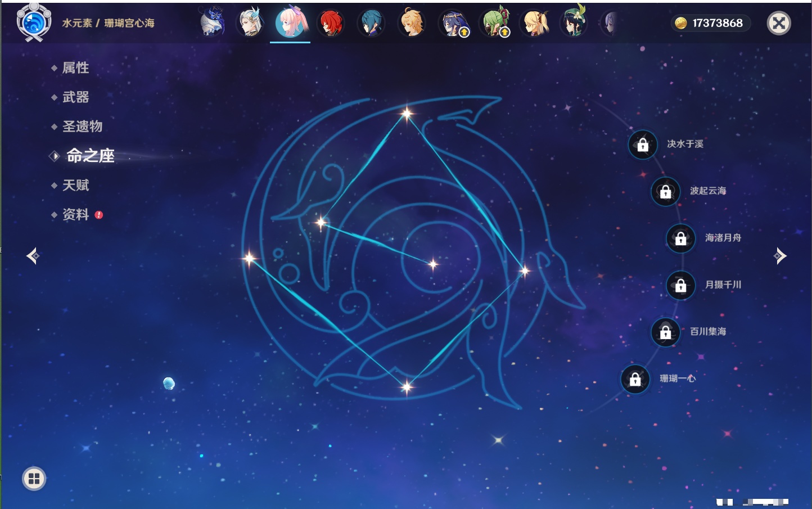The image size is (812, 509).
Task: Click the far-left star of the constellation
Action: click(x=249, y=259)
